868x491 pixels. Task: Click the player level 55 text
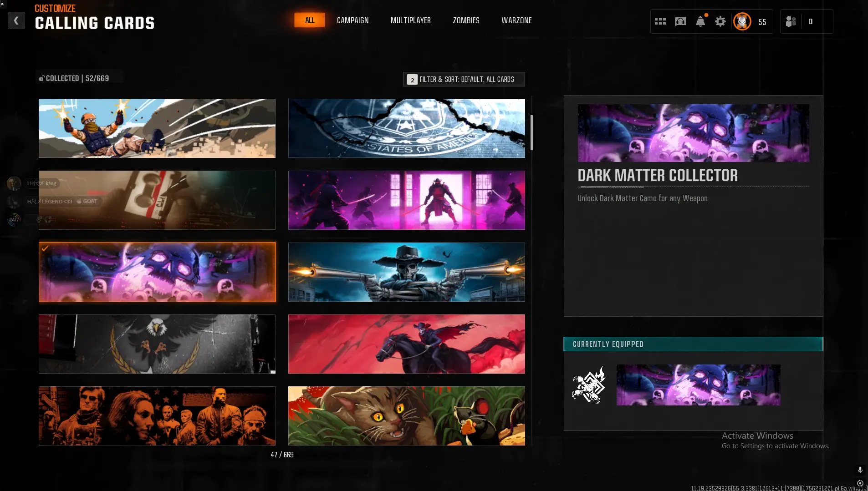(762, 22)
